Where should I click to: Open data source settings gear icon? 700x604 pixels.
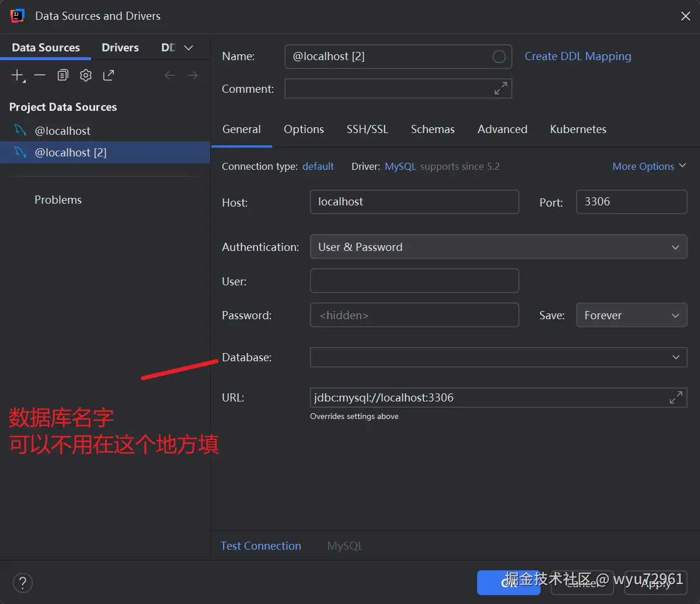[x=86, y=75]
